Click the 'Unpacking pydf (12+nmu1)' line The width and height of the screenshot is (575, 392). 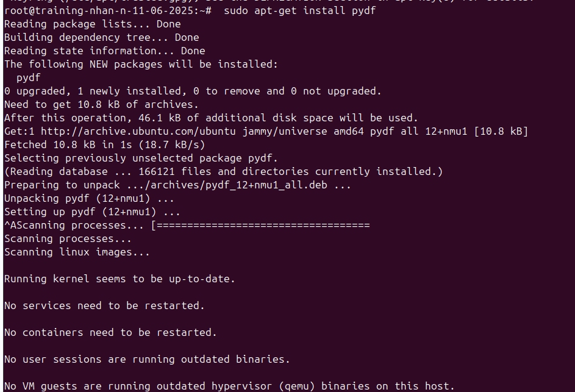pyautogui.click(x=90, y=199)
